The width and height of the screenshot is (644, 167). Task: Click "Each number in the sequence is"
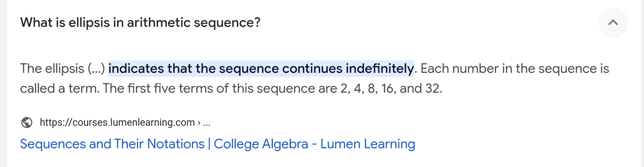click(x=514, y=68)
